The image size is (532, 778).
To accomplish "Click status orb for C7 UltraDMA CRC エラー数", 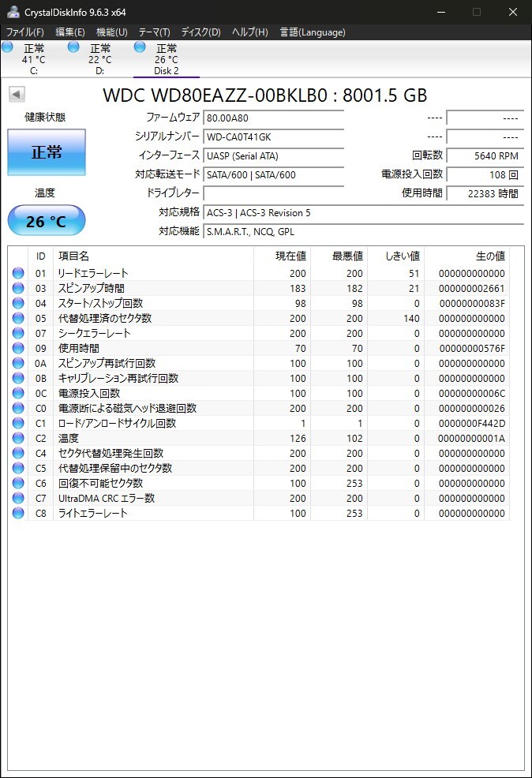I will tap(18, 498).
